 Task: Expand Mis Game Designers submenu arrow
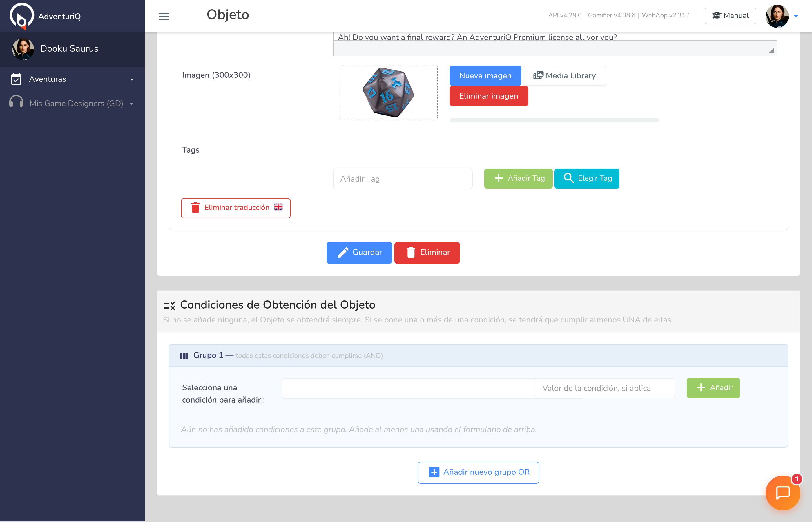tap(131, 104)
